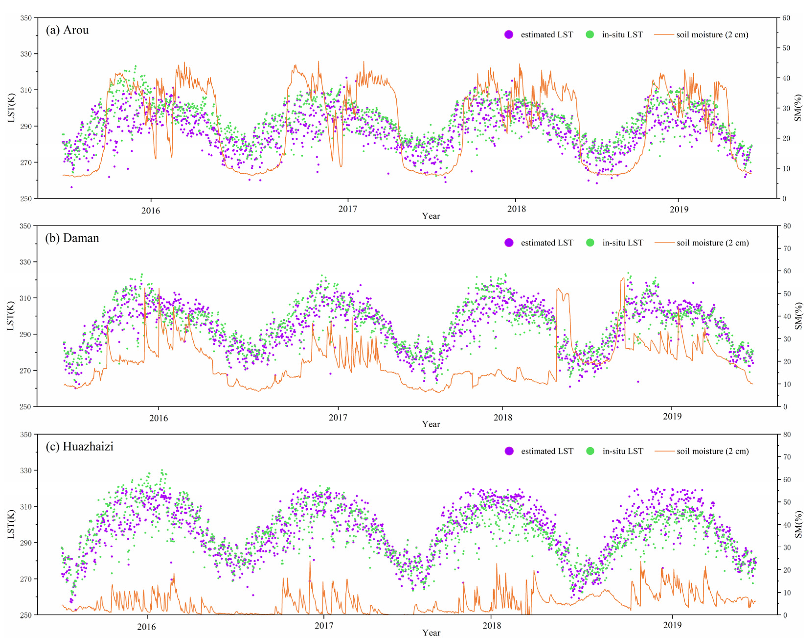The width and height of the screenshot is (812, 644).
Task: Click the '2016' tick label in Daman panel
Action: pyautogui.click(x=158, y=418)
